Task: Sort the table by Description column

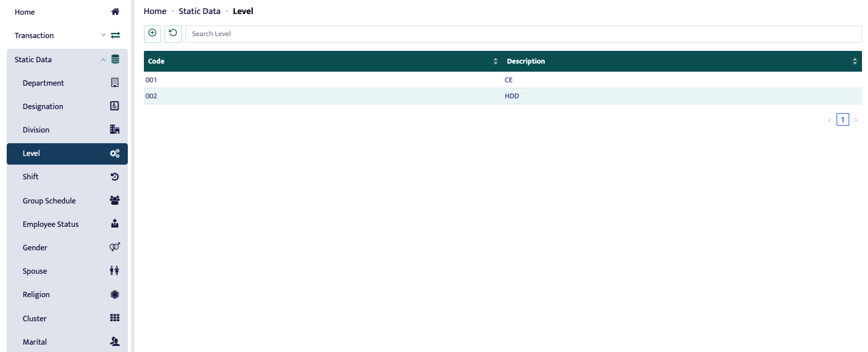Action: click(x=855, y=62)
